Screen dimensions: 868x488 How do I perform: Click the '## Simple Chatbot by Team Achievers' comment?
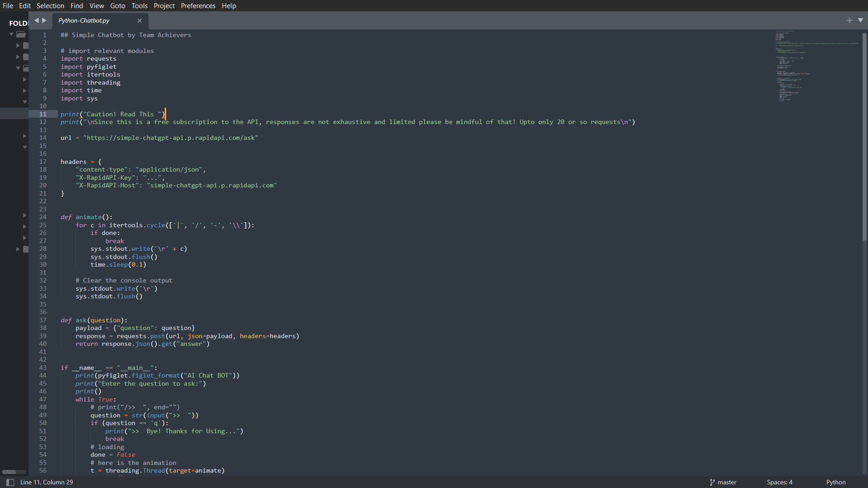coord(126,35)
